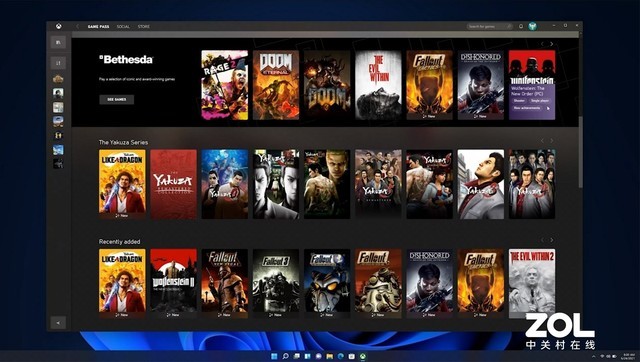Open Wolfenstein II in Recently added
Image resolution: width=640 pixels, height=362 pixels.
(x=173, y=284)
